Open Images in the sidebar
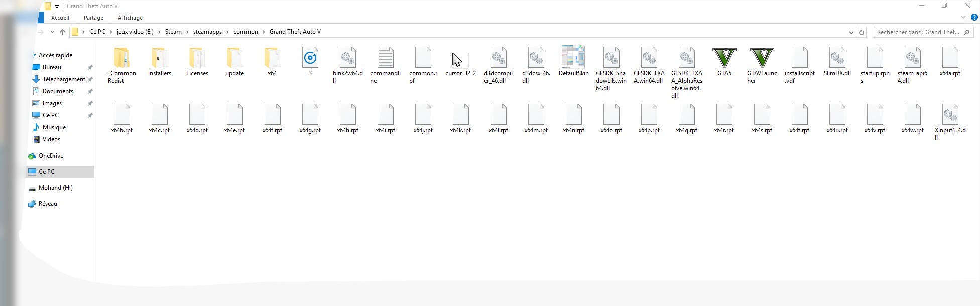Image resolution: width=980 pixels, height=306 pixels. click(x=52, y=103)
